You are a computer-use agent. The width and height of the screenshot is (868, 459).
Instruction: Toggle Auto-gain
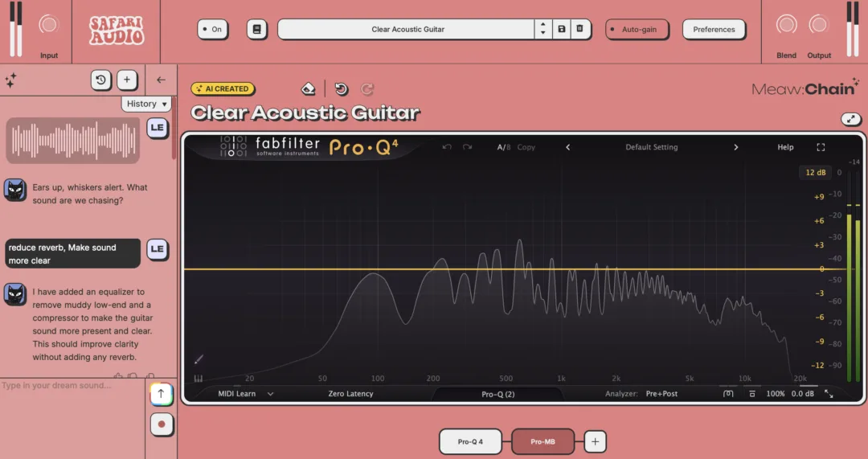637,30
